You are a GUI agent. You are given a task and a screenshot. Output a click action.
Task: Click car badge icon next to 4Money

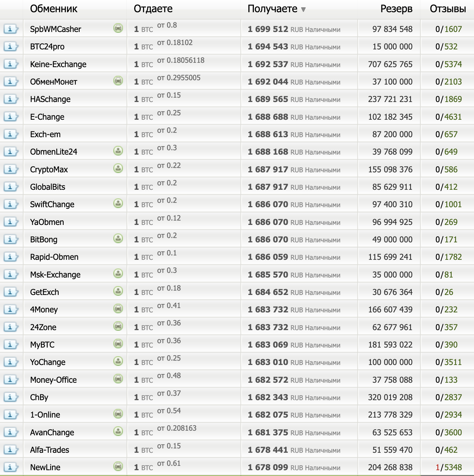tap(118, 308)
